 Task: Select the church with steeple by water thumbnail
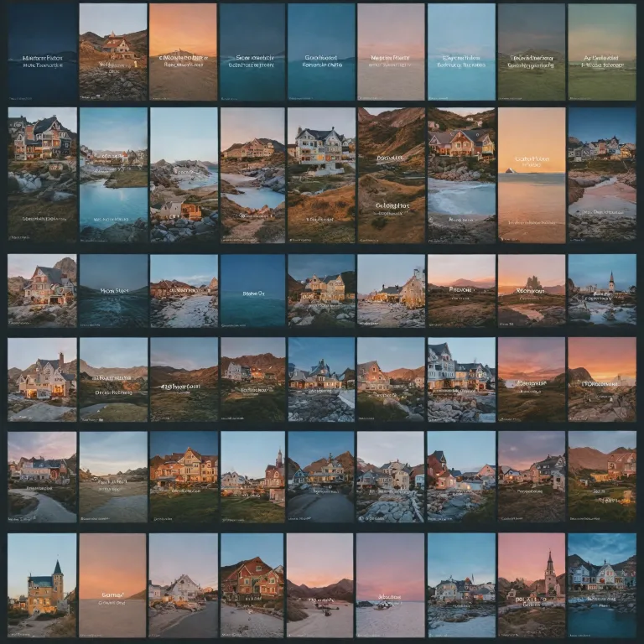pyautogui.click(x=601, y=290)
